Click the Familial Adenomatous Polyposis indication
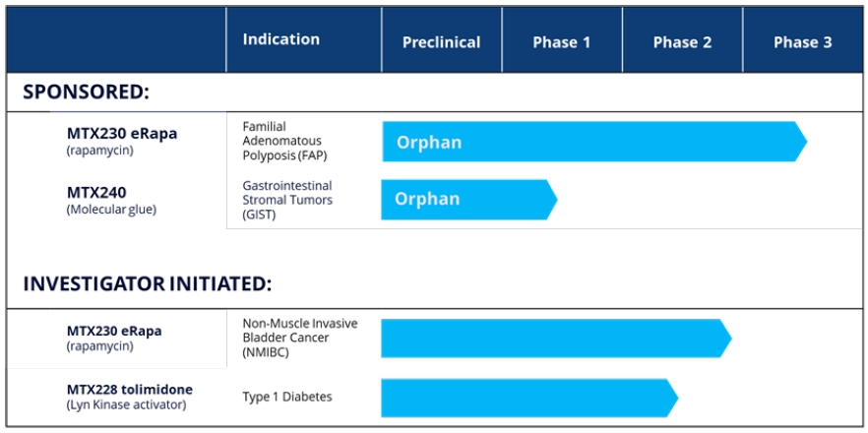The image size is (868, 433). click(x=282, y=141)
